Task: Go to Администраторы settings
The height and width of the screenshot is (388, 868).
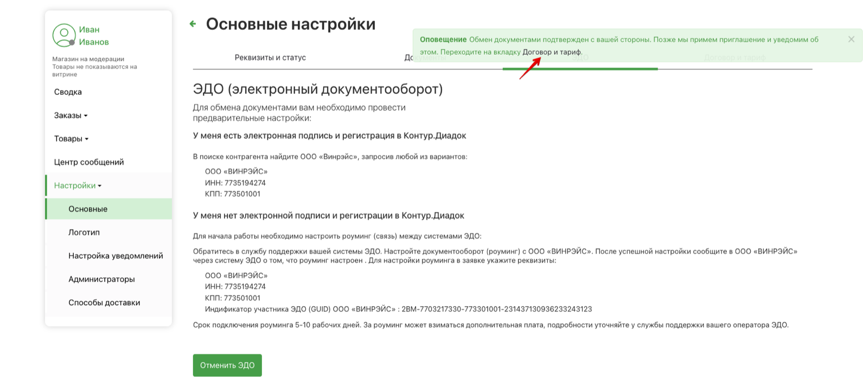Action: point(101,279)
